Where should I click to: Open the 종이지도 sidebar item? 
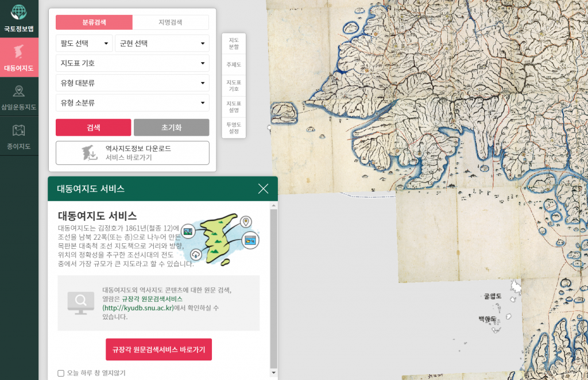tap(19, 136)
